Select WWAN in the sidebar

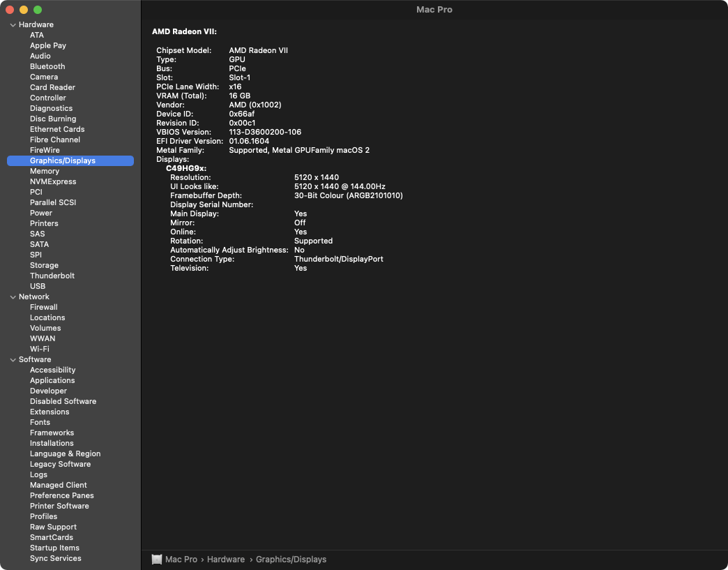tap(43, 338)
